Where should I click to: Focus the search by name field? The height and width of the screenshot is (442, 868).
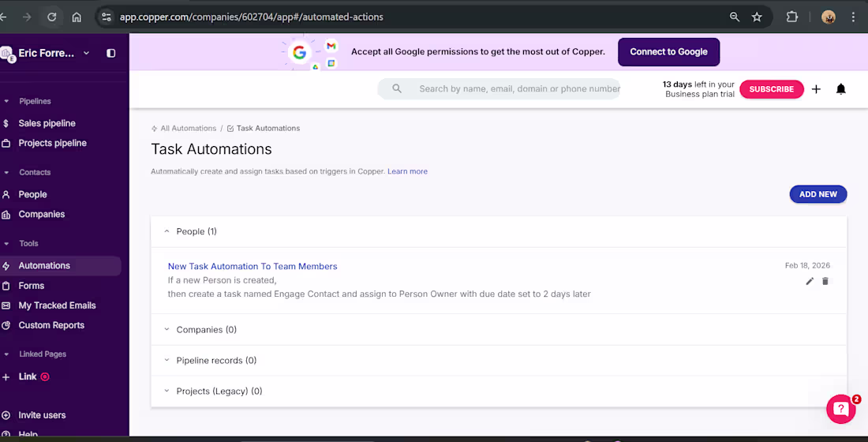click(x=519, y=88)
